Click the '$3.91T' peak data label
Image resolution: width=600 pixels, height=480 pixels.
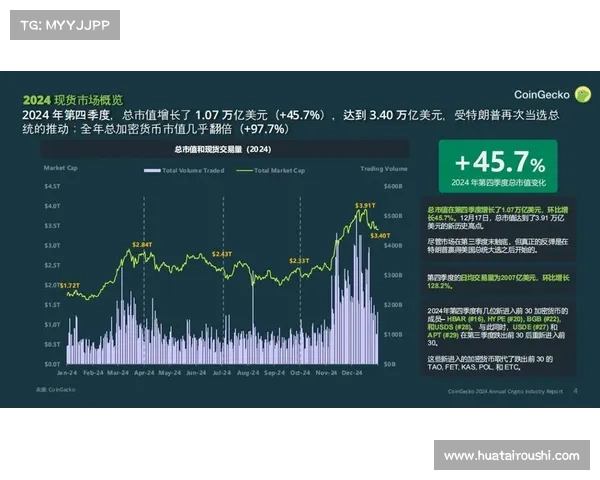tap(365, 206)
